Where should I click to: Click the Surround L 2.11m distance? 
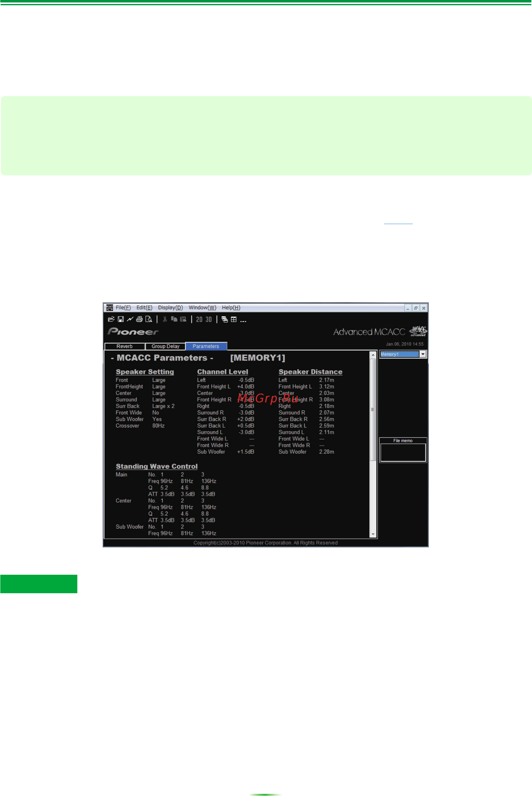click(327, 432)
